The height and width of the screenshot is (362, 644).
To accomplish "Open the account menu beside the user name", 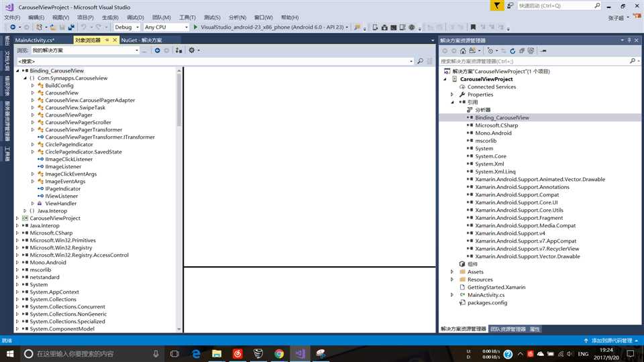I will [628, 17].
